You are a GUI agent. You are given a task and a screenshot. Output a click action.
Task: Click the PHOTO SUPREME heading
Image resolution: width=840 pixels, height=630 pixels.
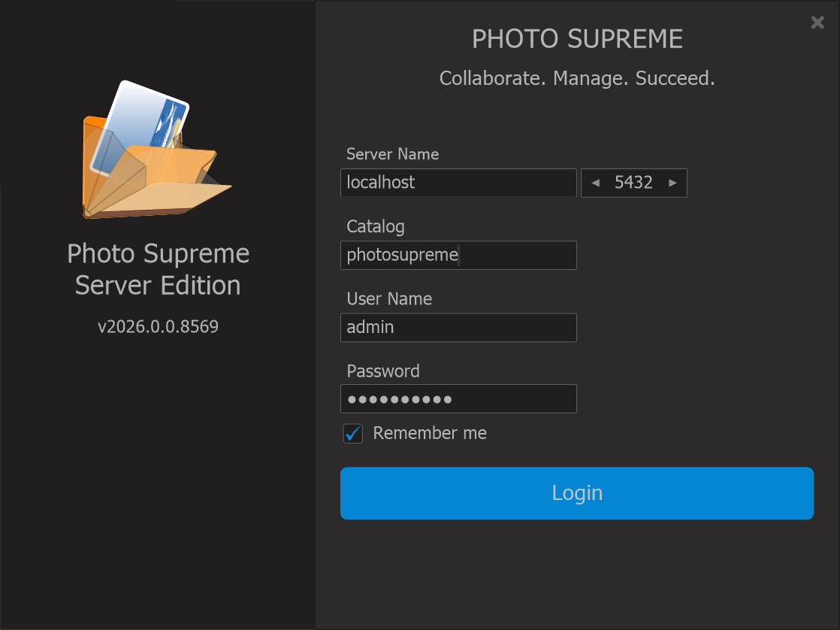click(577, 39)
